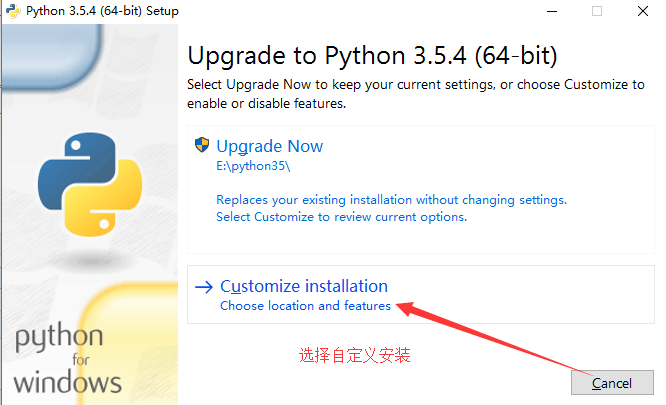Viewport: 666px width, 405px height.
Task: Click the greyed-out maximize button
Action: coord(597,11)
